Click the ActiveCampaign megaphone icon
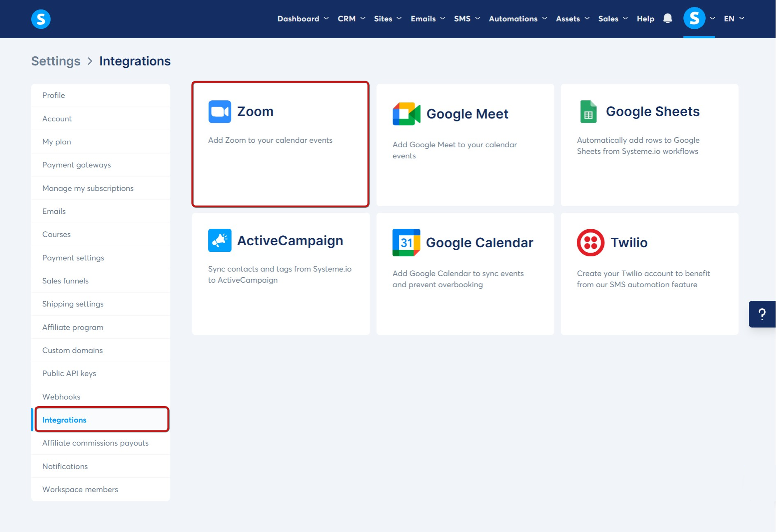This screenshot has width=776, height=532. (x=220, y=240)
